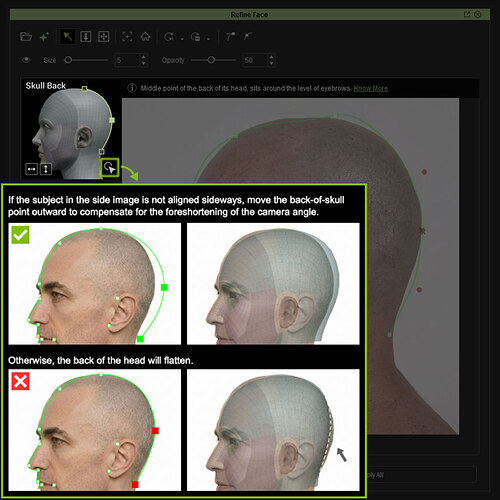Open the Know More link
This screenshot has height=500, width=500.
click(x=371, y=88)
